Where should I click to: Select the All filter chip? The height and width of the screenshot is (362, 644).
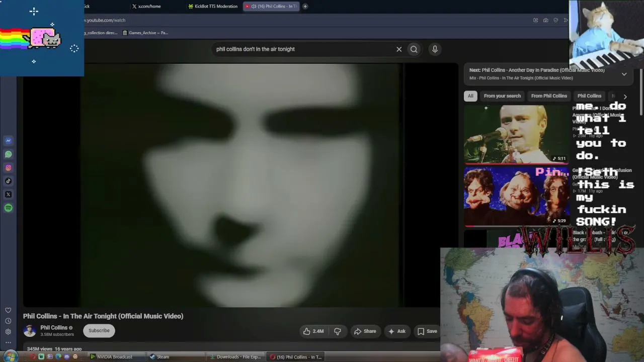coord(470,96)
